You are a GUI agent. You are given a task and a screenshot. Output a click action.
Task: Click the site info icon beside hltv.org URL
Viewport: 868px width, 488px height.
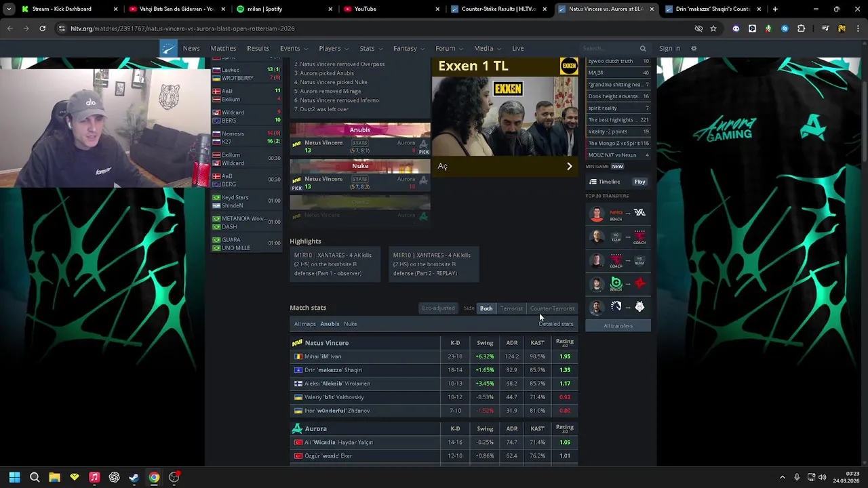click(62, 28)
